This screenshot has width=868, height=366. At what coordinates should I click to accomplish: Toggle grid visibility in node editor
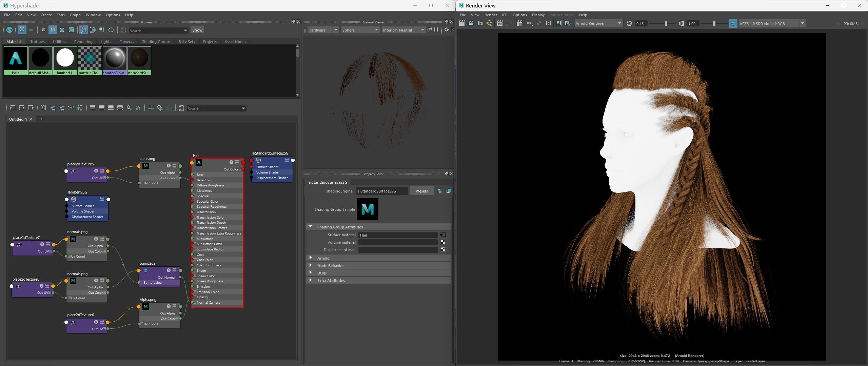151,108
